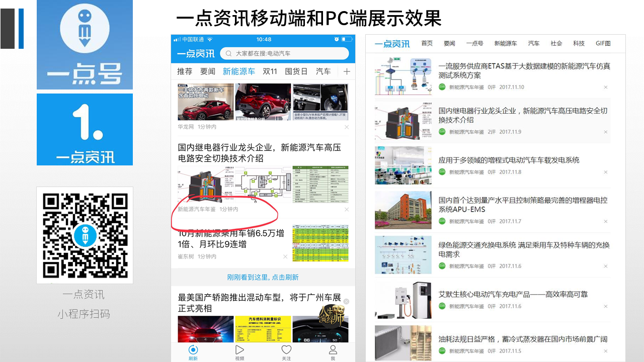This screenshot has height=362, width=644.
Task: Click orange factory building thumbnail
Action: [403, 210]
